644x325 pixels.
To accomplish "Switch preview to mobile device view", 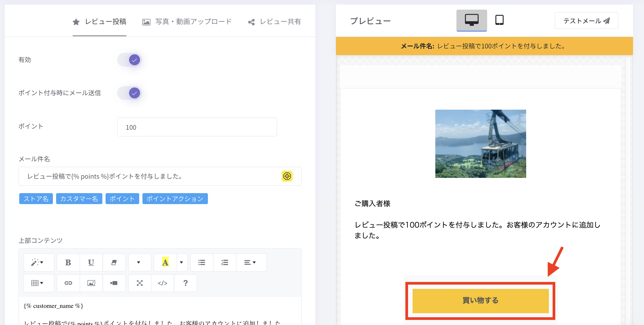I will pyautogui.click(x=499, y=20).
